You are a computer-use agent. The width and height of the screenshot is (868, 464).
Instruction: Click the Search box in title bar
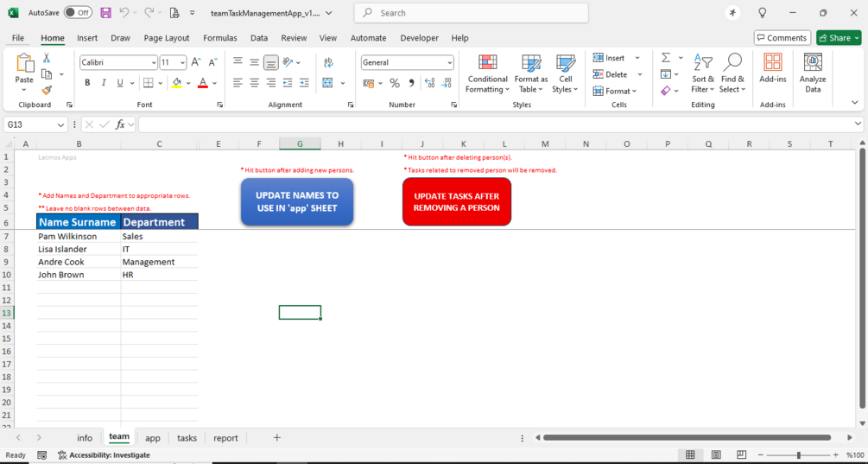[x=471, y=13]
